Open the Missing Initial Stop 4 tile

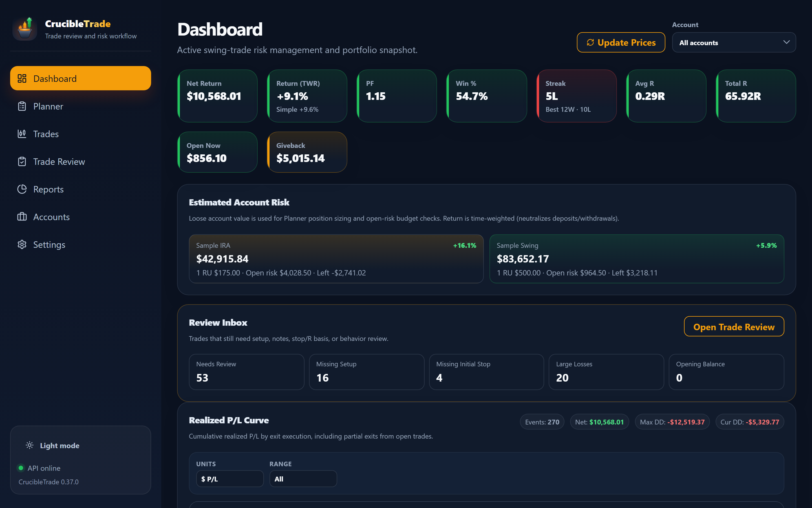(487, 372)
